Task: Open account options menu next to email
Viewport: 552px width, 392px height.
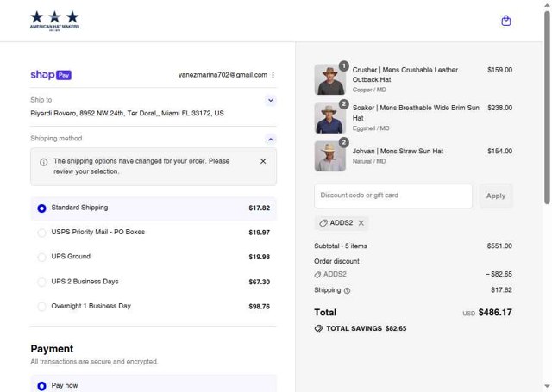Action: tap(273, 75)
